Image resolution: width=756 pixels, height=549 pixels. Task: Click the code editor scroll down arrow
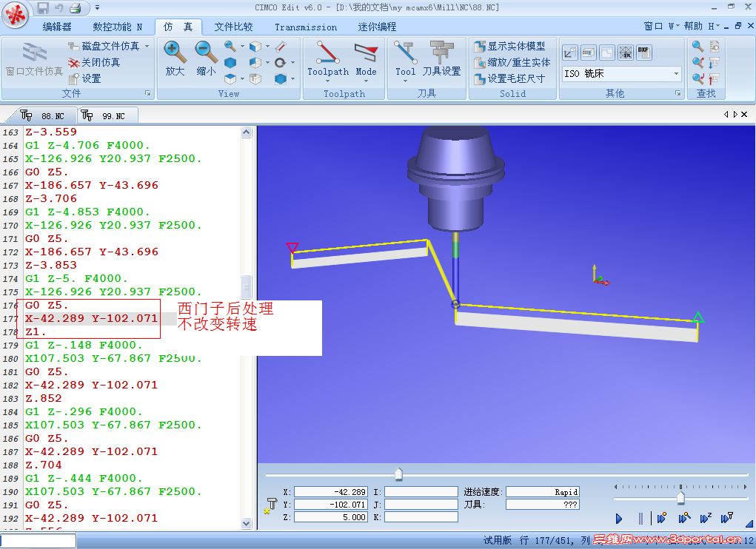246,524
